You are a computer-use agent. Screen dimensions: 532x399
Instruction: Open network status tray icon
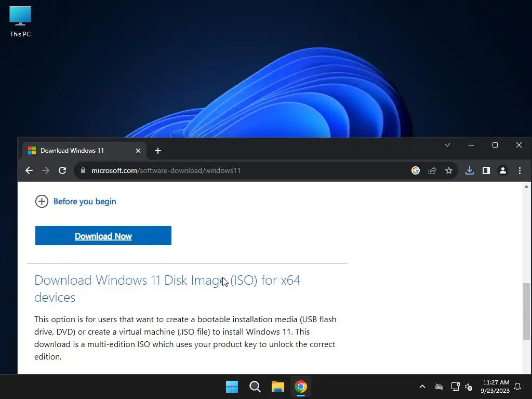pos(455,387)
